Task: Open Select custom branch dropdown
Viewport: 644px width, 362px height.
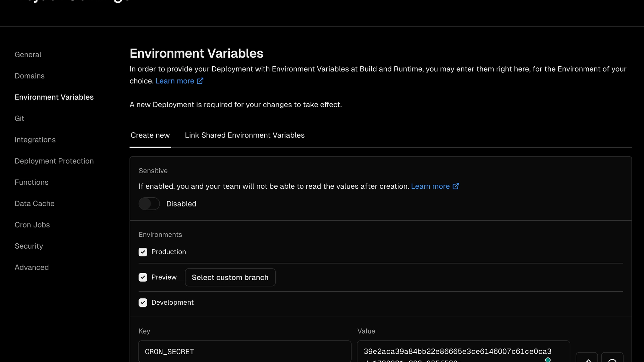Action: coord(230,278)
